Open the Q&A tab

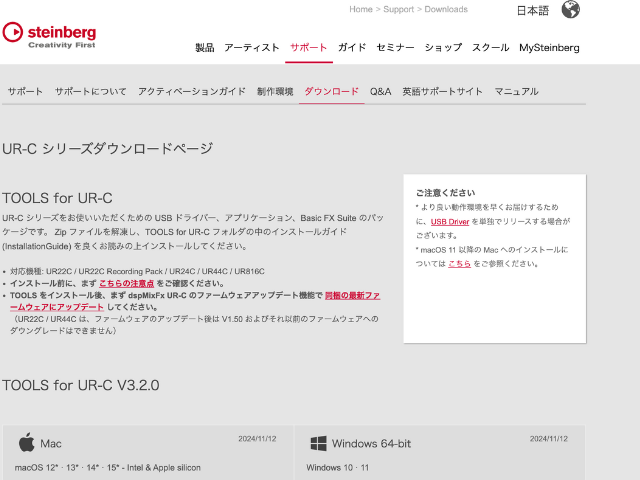pos(380,91)
